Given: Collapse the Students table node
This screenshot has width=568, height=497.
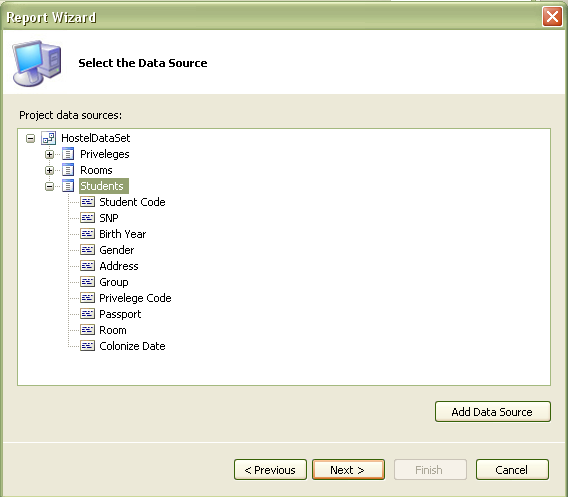Looking at the screenshot, I should (49, 186).
